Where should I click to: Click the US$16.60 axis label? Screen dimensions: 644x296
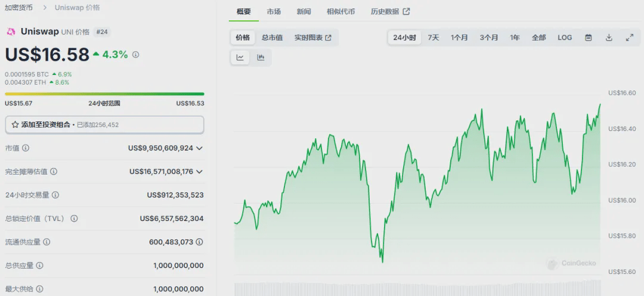coord(622,93)
